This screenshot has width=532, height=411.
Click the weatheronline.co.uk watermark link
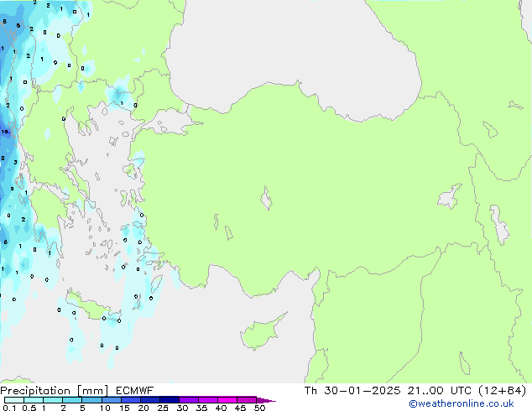pos(473,403)
